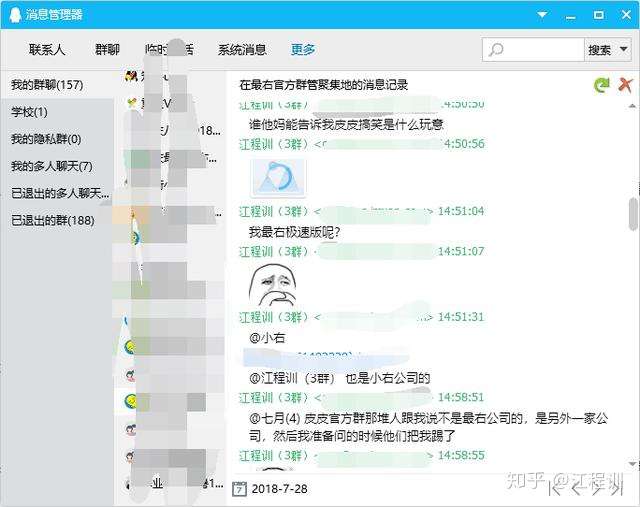Jump to first page of records

point(555,487)
